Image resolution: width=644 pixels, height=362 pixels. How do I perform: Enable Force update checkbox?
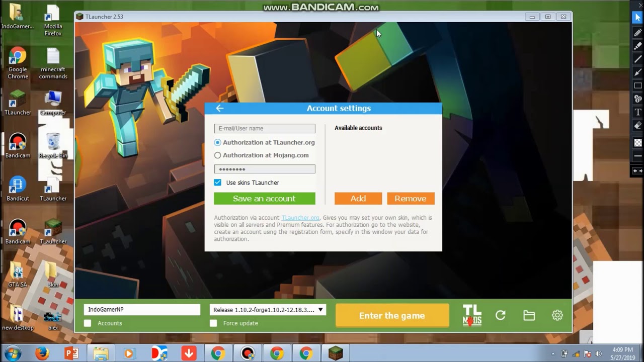point(213,323)
